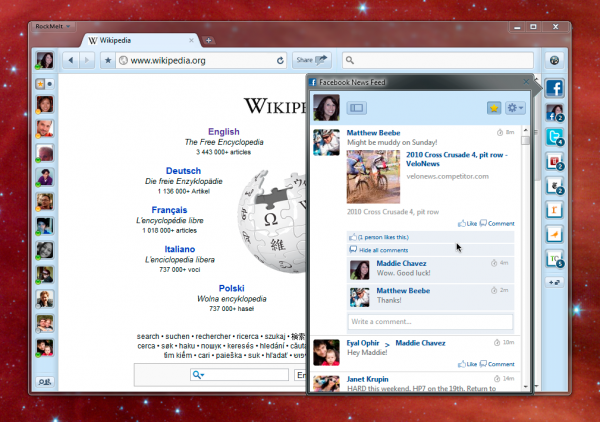Open chat with the friend wearing purple shirt
This screenshot has height=422, width=600.
[x=45, y=177]
